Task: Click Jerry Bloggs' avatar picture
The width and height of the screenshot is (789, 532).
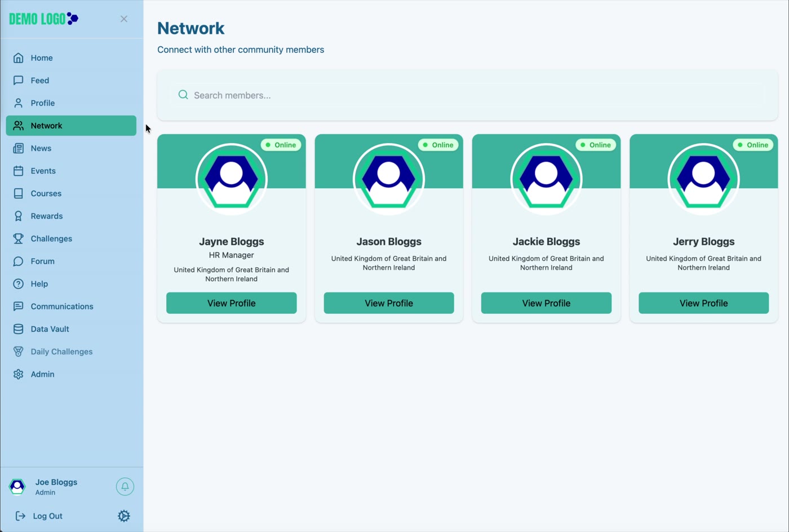Action: (703, 179)
